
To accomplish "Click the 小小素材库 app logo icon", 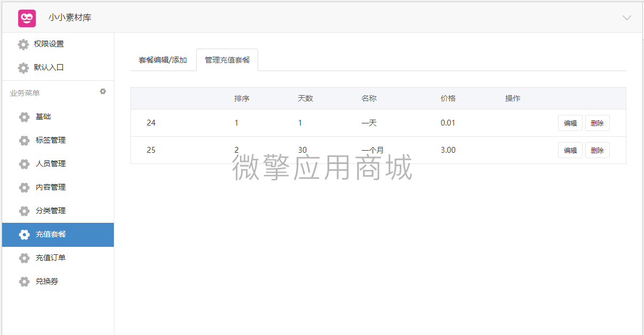I will (x=25, y=17).
